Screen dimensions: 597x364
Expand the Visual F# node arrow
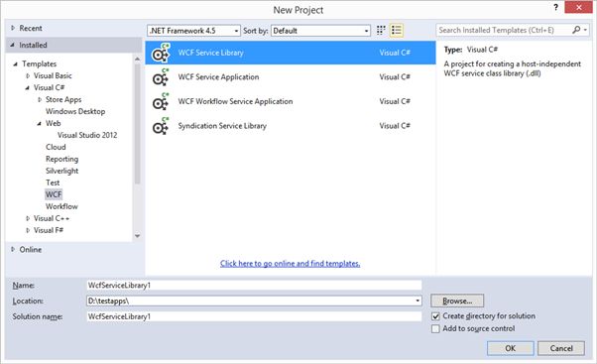pos(28,230)
